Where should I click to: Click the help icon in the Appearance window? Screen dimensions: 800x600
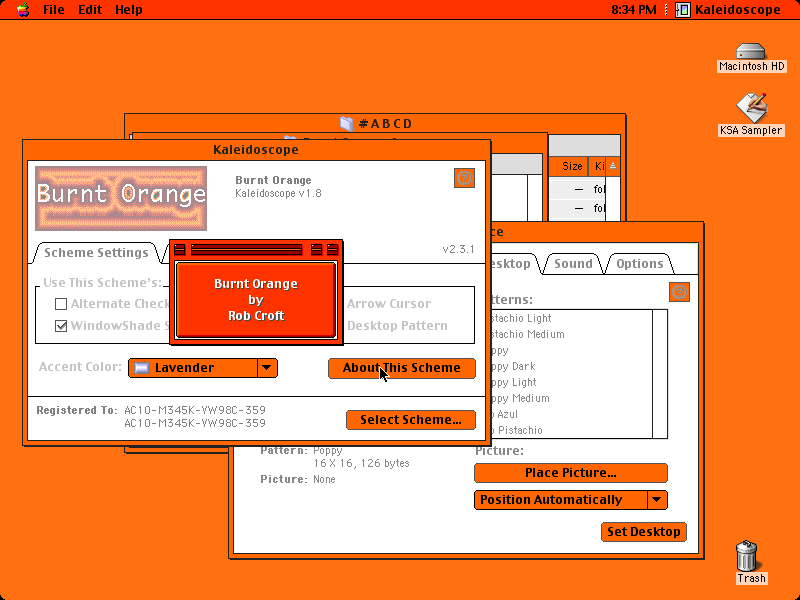click(679, 292)
